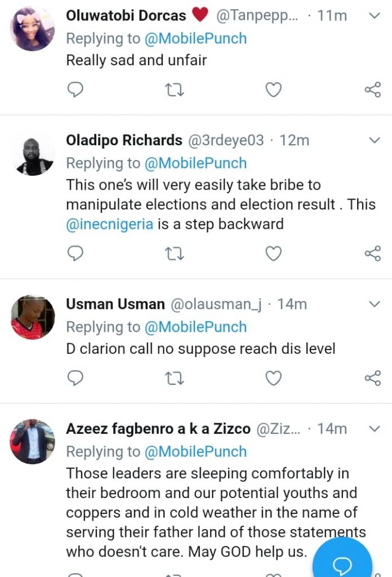This screenshot has height=577, width=392.
Task: Share Oladipo Richards's tweet
Action: pos(373,254)
